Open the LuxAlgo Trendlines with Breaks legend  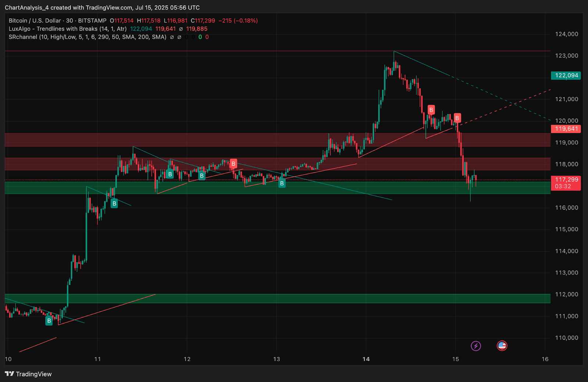coord(68,29)
